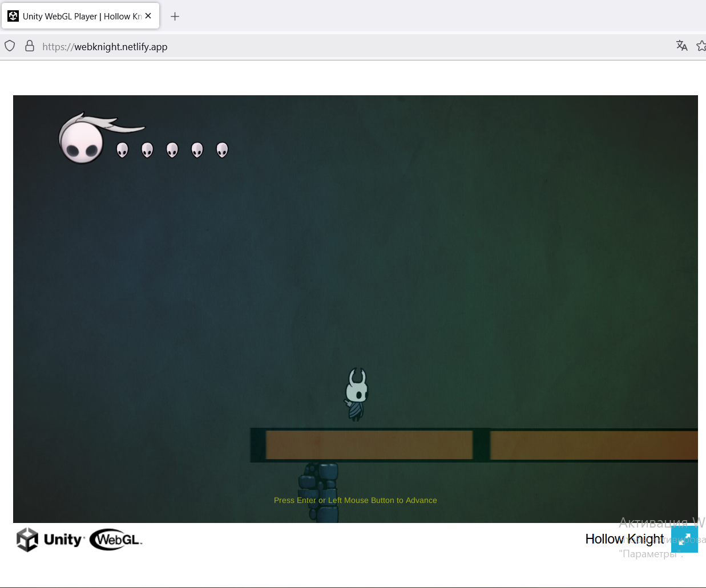Click the Press Enter to Advance prompt

[355, 500]
